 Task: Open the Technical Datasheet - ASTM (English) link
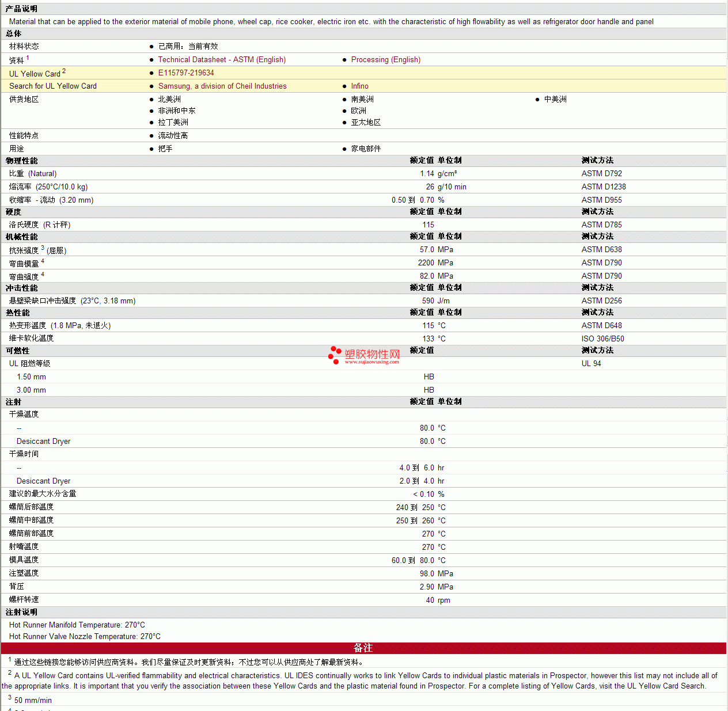click(222, 60)
